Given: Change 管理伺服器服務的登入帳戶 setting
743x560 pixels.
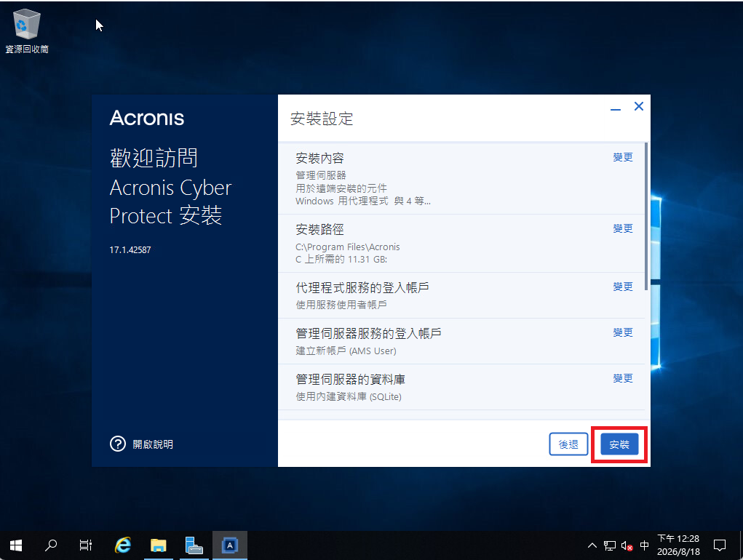Looking at the screenshot, I should (x=623, y=333).
